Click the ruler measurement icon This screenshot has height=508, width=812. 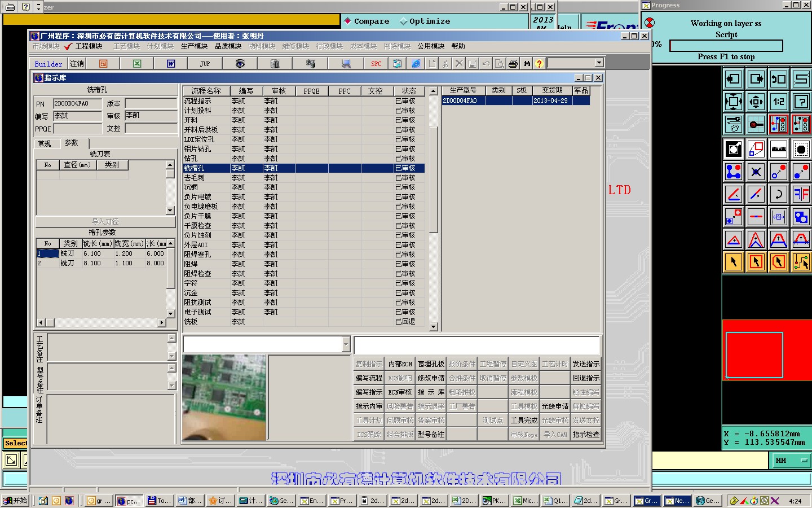click(779, 149)
